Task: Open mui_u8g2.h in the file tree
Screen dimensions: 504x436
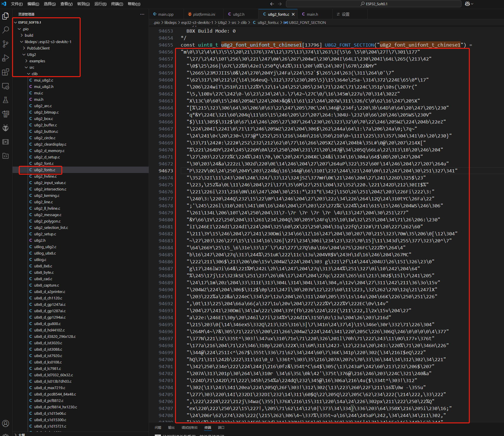Action: point(80,87)
